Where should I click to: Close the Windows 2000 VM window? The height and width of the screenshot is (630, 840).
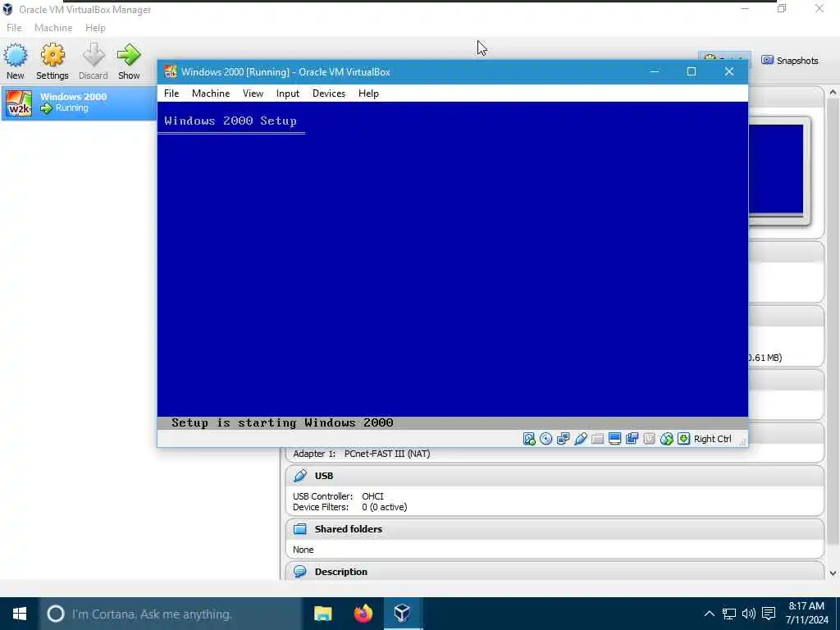click(729, 72)
